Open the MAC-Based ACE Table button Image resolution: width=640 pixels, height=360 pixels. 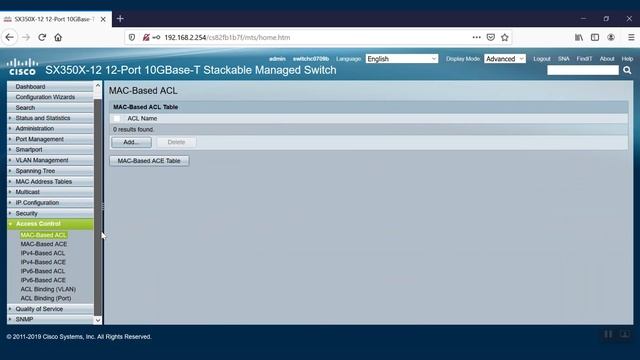tap(149, 161)
